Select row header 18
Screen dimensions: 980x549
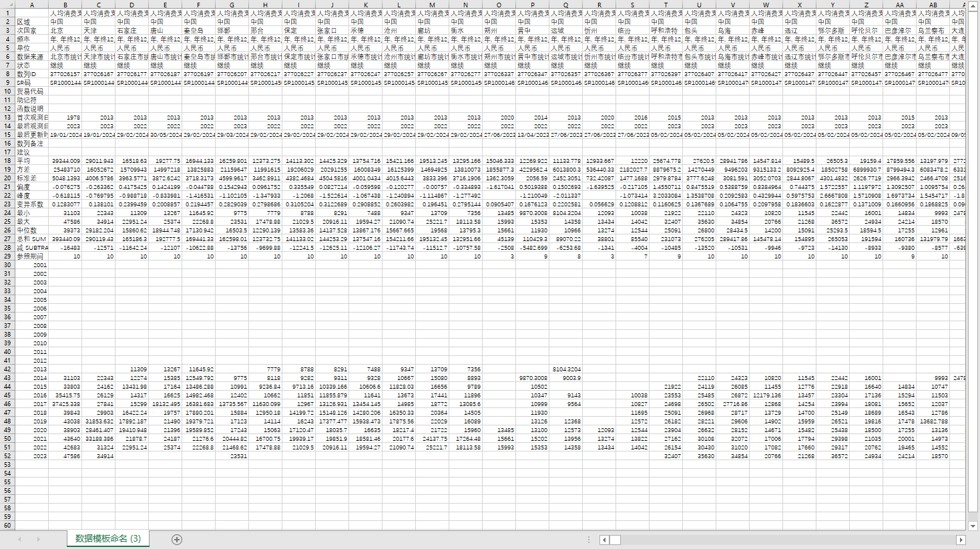click(7, 161)
